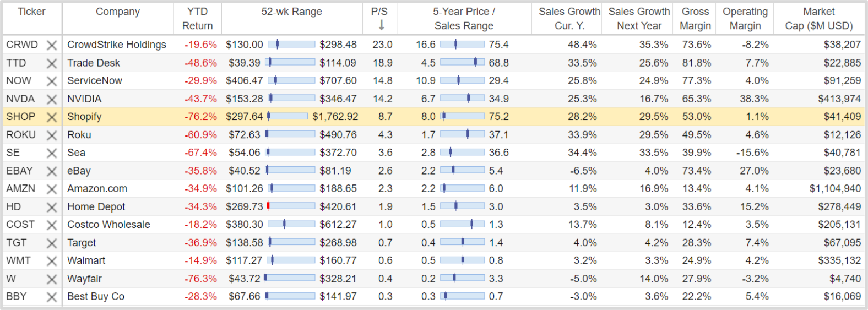Viewport: 868px width, 310px height.
Task: Click Trade Desk 5-year price/sales range bar
Action: point(463,63)
